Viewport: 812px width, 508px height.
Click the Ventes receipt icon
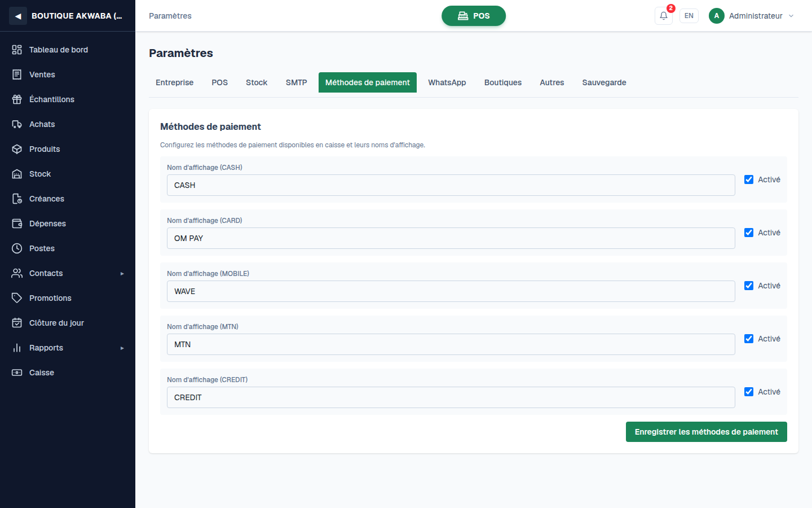(x=17, y=75)
